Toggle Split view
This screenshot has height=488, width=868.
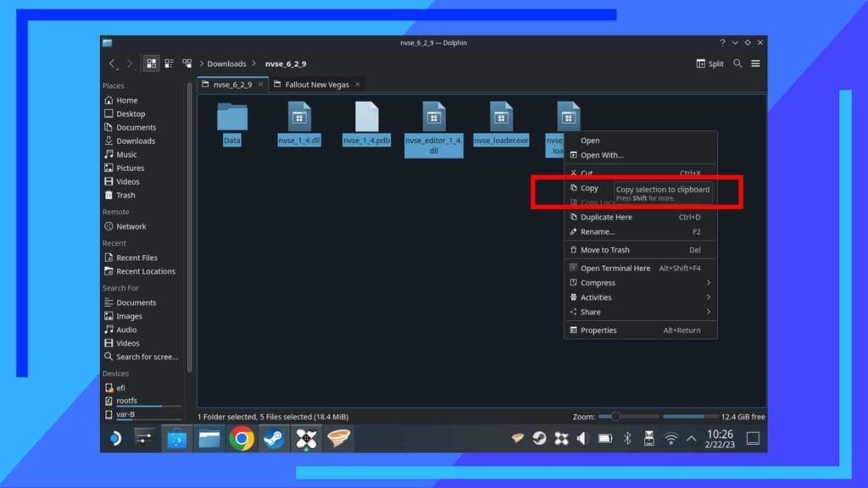(x=709, y=64)
